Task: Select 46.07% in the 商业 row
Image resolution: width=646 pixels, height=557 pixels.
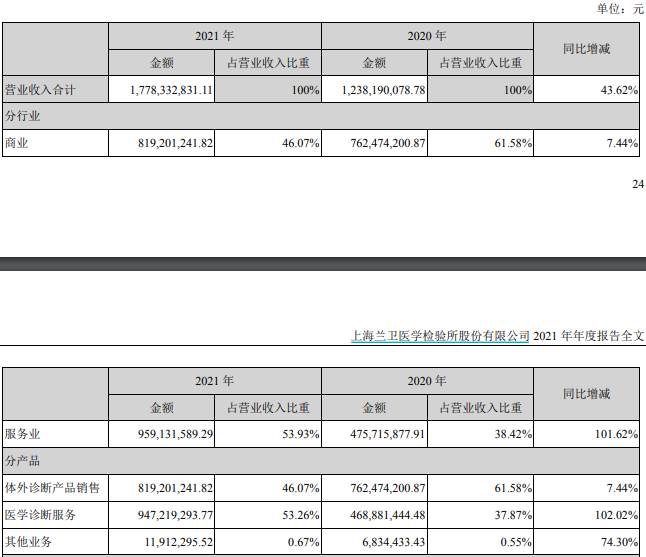Action: (x=300, y=143)
